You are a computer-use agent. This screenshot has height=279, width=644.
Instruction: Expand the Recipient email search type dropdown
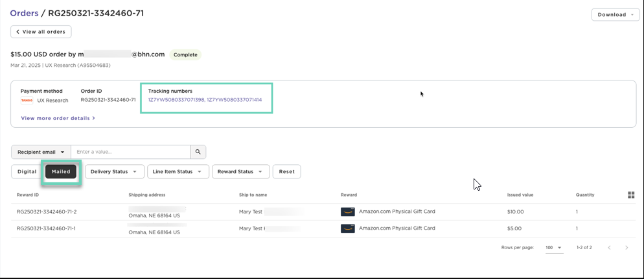coord(41,152)
